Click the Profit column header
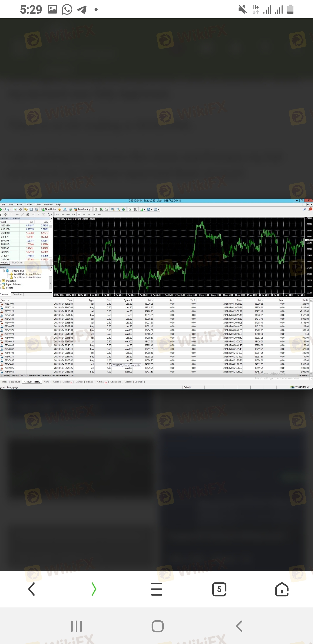Image resolution: width=313 pixels, height=644 pixels. coord(305,300)
